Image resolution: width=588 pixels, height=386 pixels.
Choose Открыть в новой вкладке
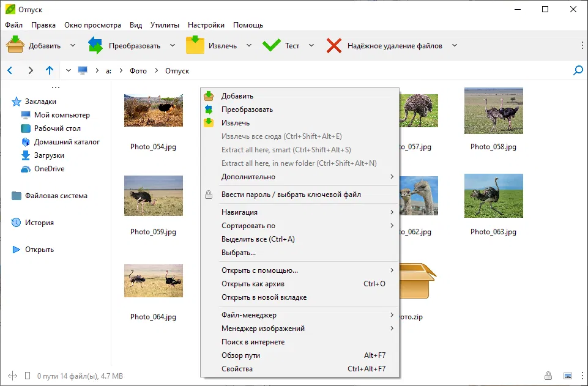tap(300, 297)
